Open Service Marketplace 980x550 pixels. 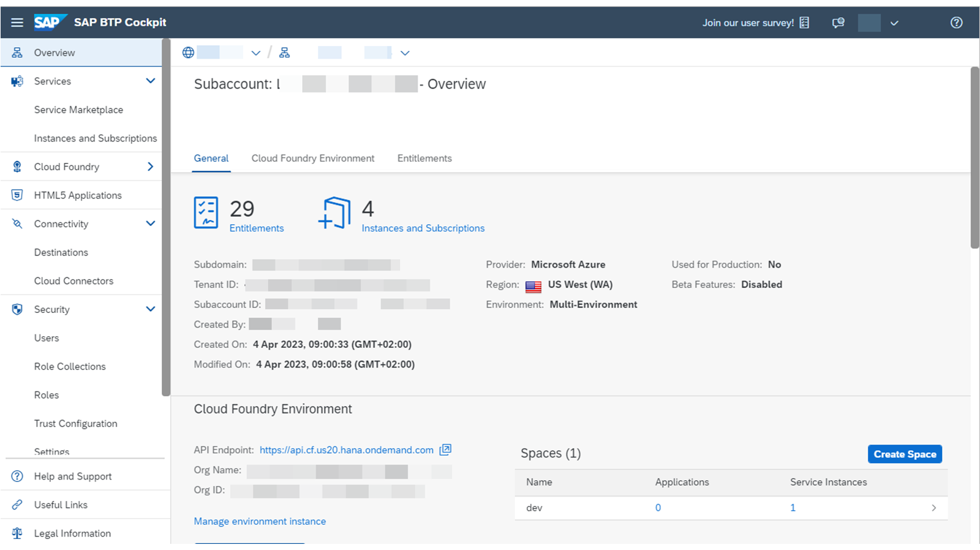78,110
